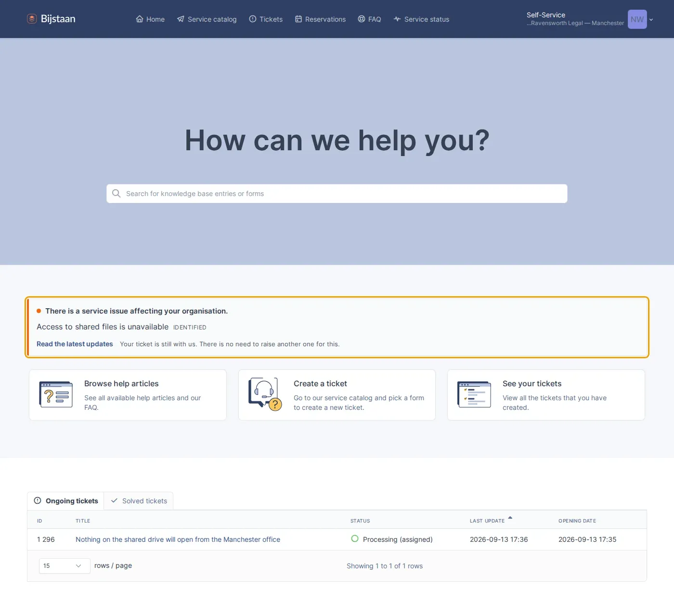Click the Bijstaan logo icon
The width and height of the screenshot is (674, 616).
32,19
